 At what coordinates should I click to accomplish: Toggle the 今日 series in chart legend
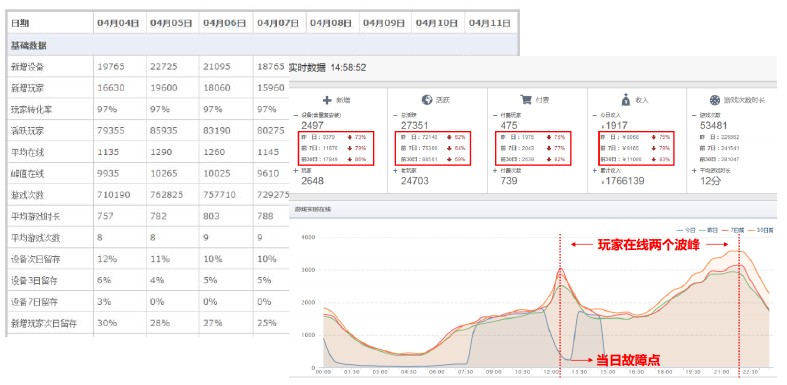coord(685,230)
